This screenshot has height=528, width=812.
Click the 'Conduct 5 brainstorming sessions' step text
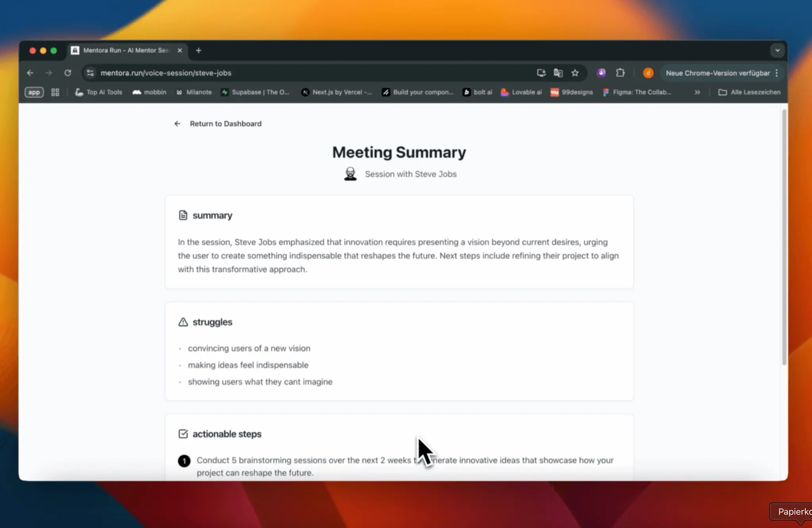[x=405, y=467]
